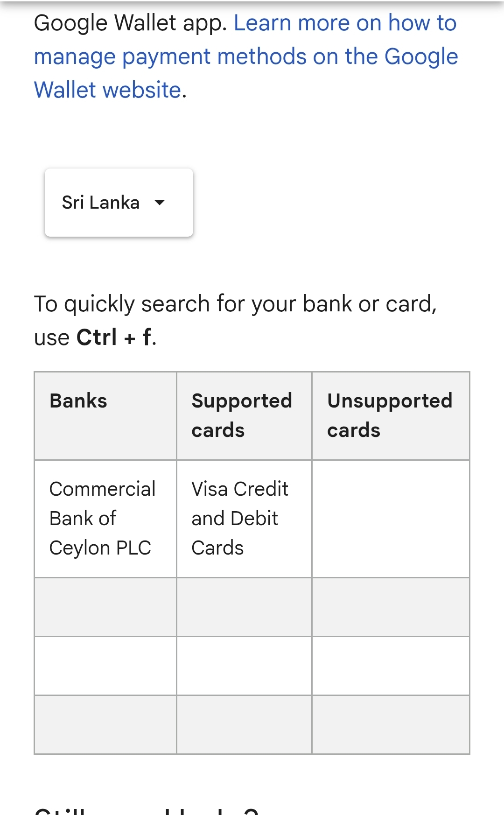Open the Sri Lanka country dropdown
504x815 pixels.
[x=119, y=203]
